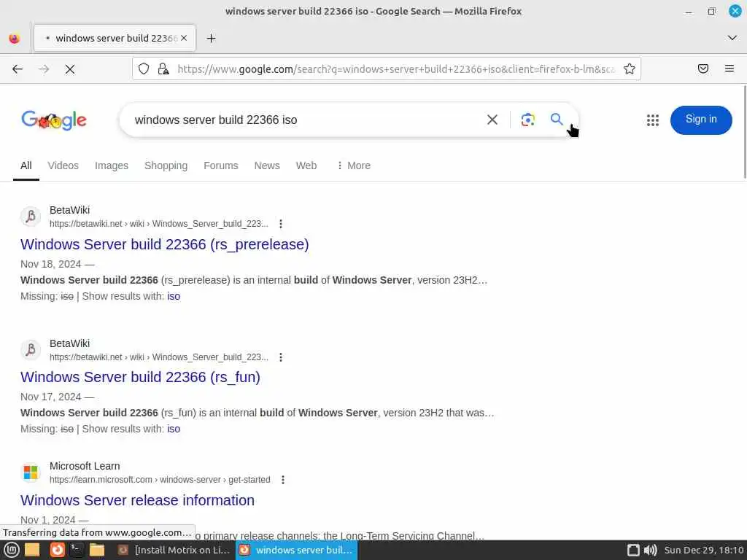Open a new tab with plus button
This screenshot has width=747, height=560.
(211, 38)
